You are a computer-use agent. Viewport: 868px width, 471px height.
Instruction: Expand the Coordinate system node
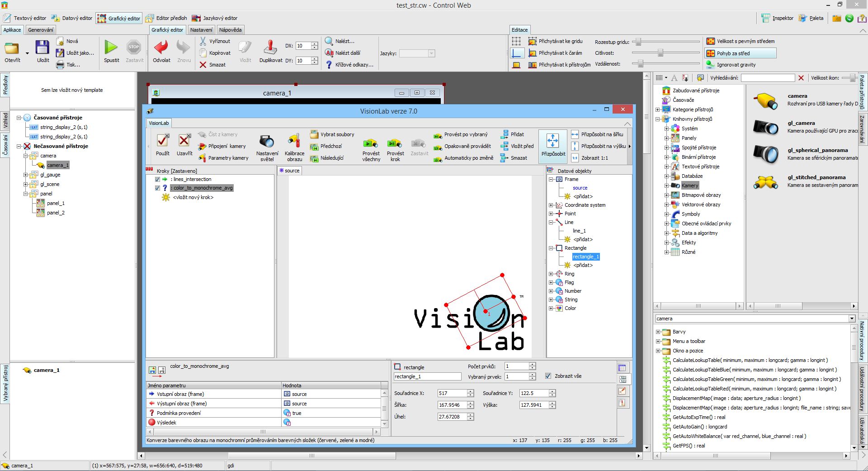[551, 205]
